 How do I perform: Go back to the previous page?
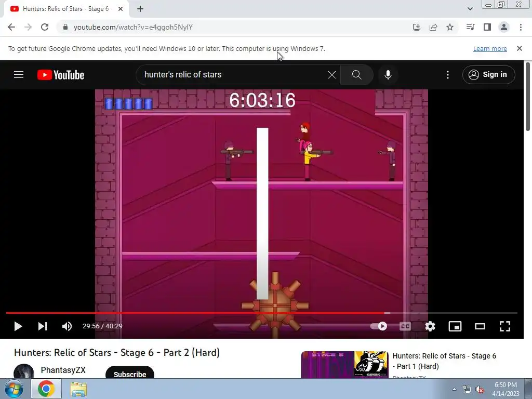(x=11, y=27)
